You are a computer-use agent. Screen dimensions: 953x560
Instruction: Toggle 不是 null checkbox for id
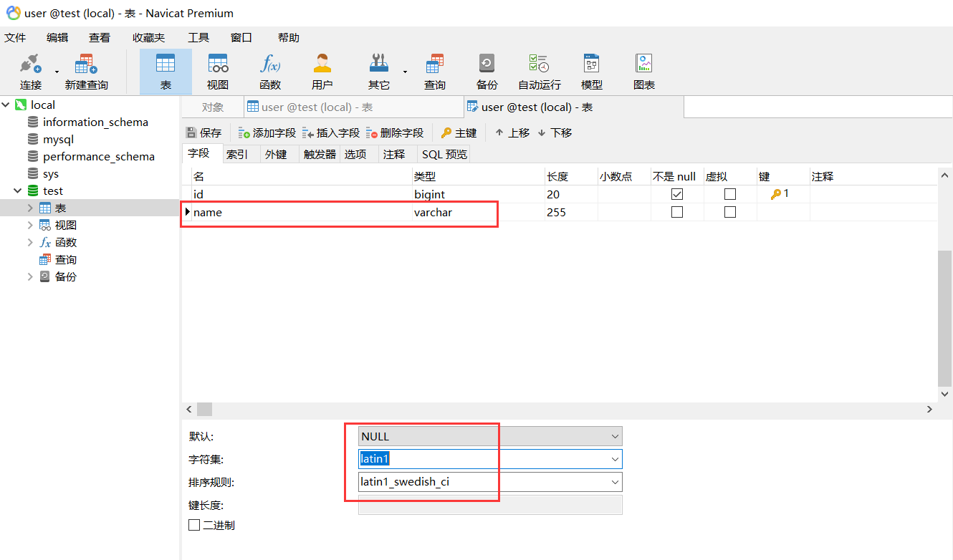point(677,194)
